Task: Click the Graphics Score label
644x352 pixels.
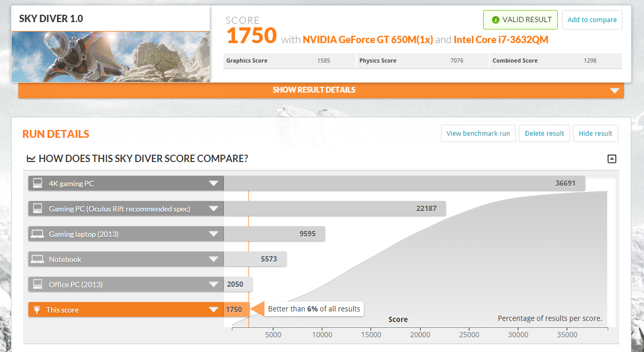Action: [x=247, y=61]
